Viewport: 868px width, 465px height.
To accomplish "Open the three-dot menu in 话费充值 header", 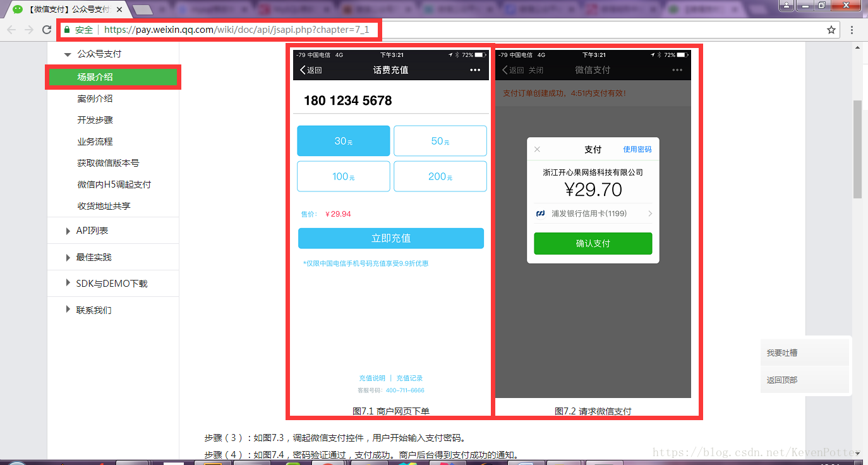I will (475, 70).
